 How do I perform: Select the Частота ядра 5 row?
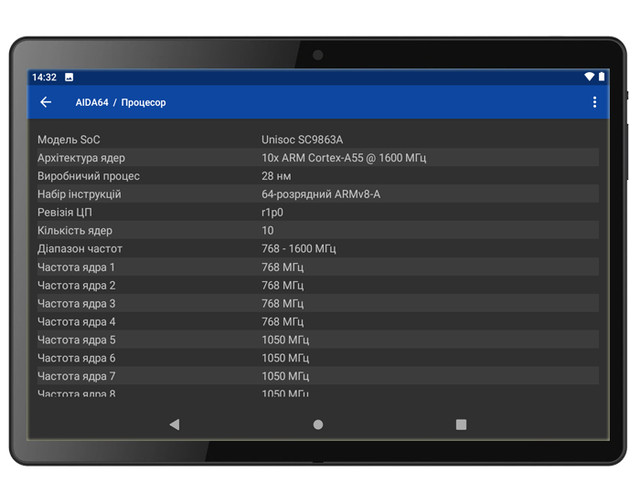[x=318, y=340]
